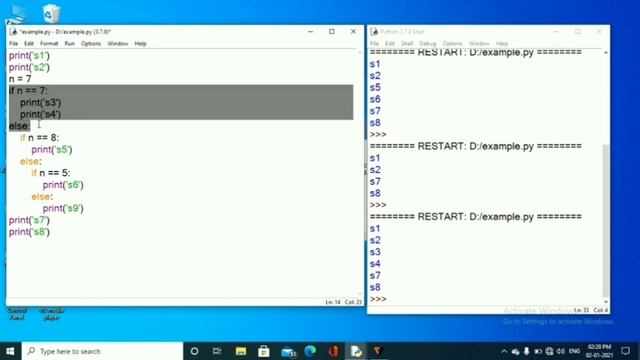Open Action Center notifications icon
This screenshot has width=640, height=360.
coord(625,351)
